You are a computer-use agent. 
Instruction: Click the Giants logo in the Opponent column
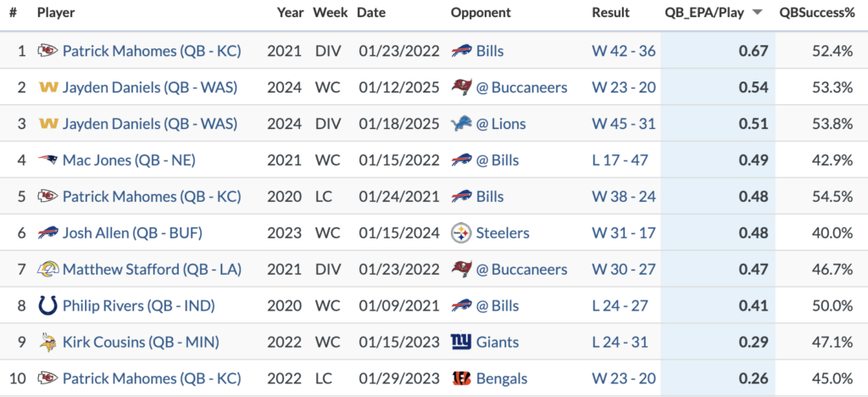click(x=461, y=342)
